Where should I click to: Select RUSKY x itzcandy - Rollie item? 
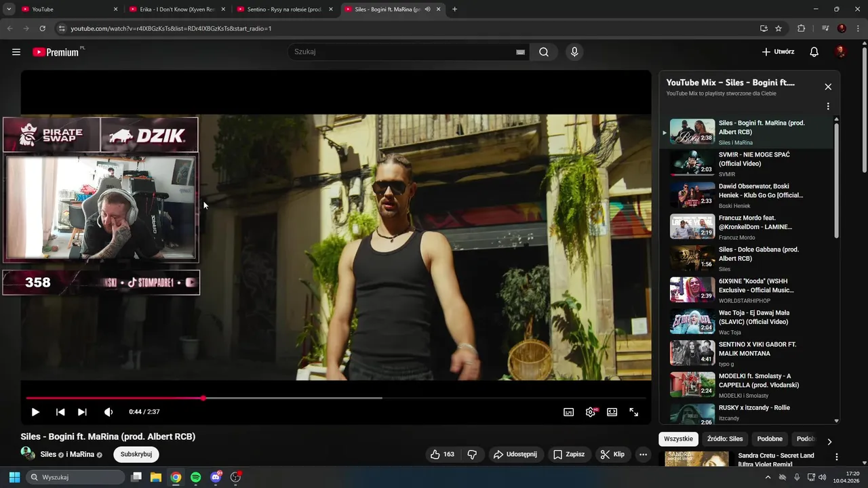[x=746, y=413]
